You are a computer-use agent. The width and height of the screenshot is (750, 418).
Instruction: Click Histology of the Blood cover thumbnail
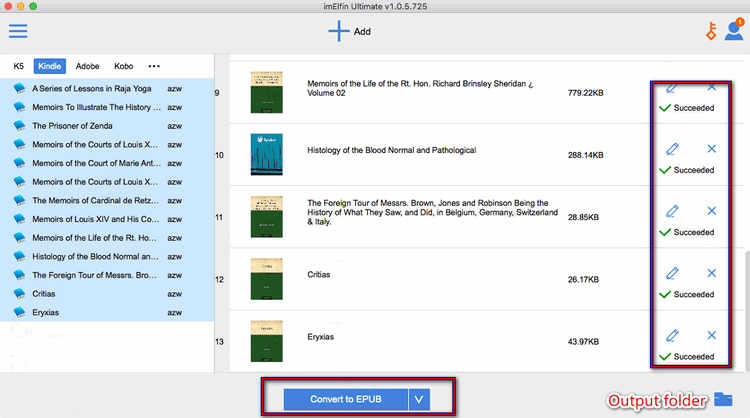[x=266, y=154]
